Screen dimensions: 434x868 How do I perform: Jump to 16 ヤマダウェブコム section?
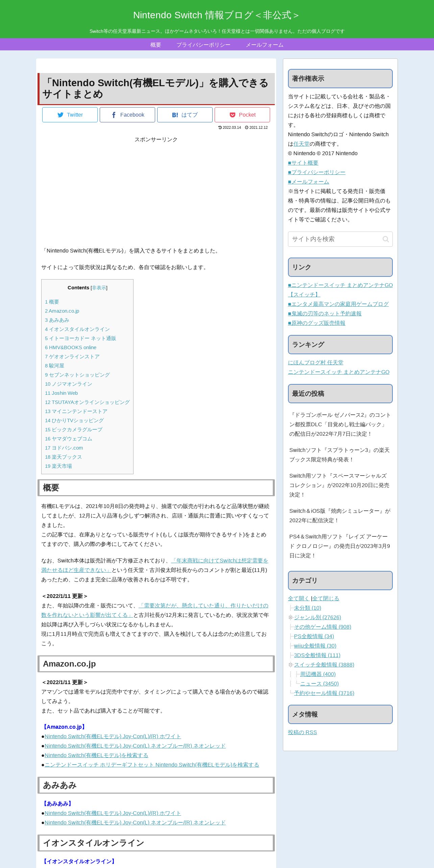[x=69, y=439]
